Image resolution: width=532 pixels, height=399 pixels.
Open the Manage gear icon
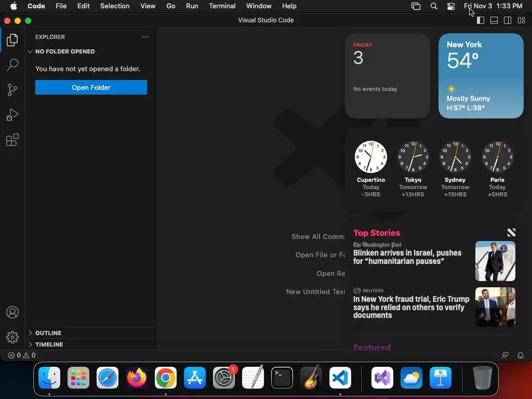pos(12,337)
